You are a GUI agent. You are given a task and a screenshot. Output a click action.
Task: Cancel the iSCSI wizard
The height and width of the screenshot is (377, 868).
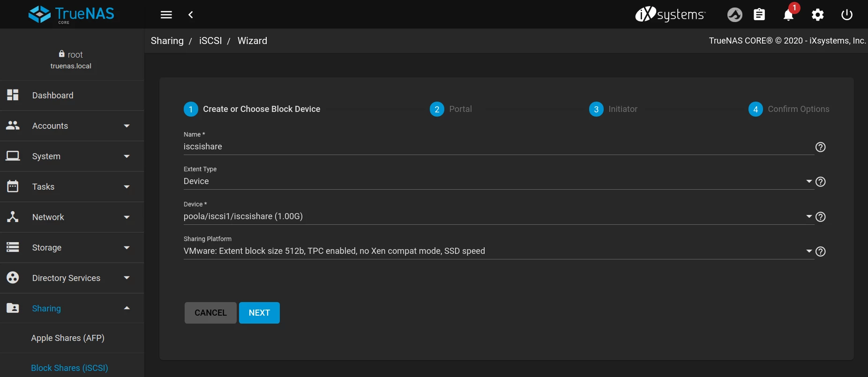click(210, 313)
